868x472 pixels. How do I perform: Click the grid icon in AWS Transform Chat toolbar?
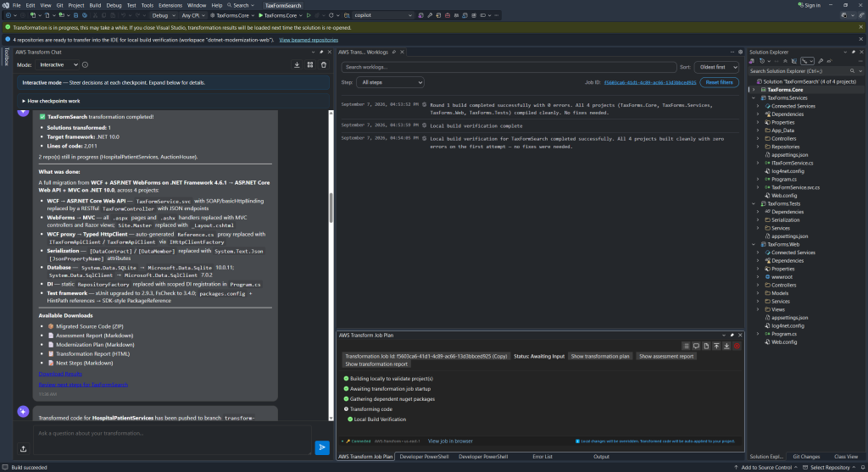click(x=310, y=64)
